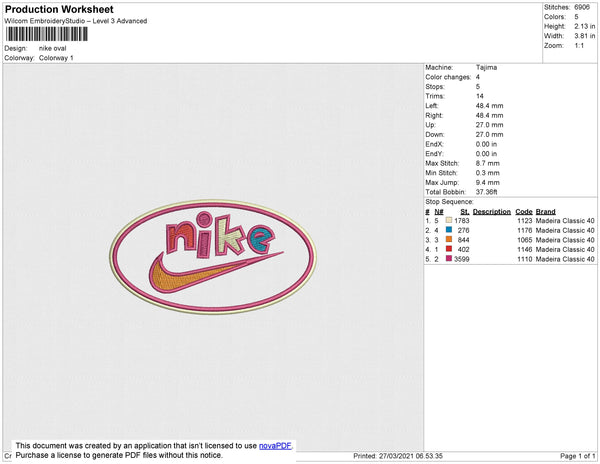Click the 'Page 1 of 1' footer text
The height and width of the screenshot is (464, 600).
pos(578,456)
